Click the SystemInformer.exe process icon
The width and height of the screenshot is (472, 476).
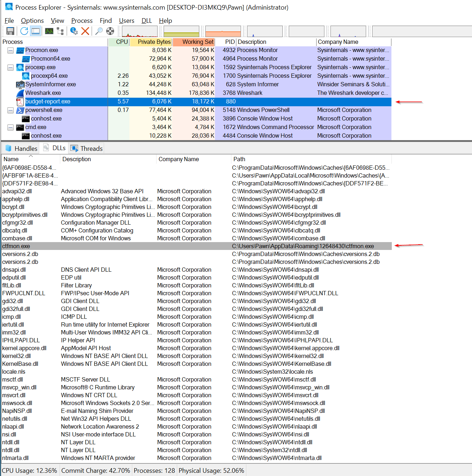point(20,85)
